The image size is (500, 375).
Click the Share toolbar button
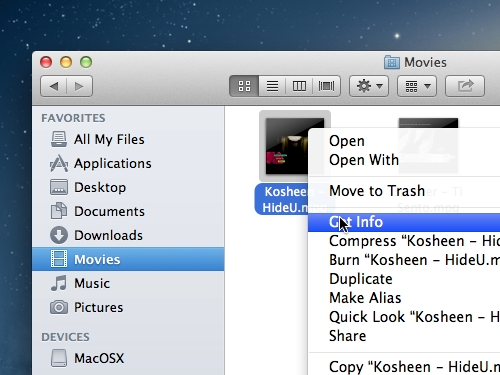[x=465, y=86]
